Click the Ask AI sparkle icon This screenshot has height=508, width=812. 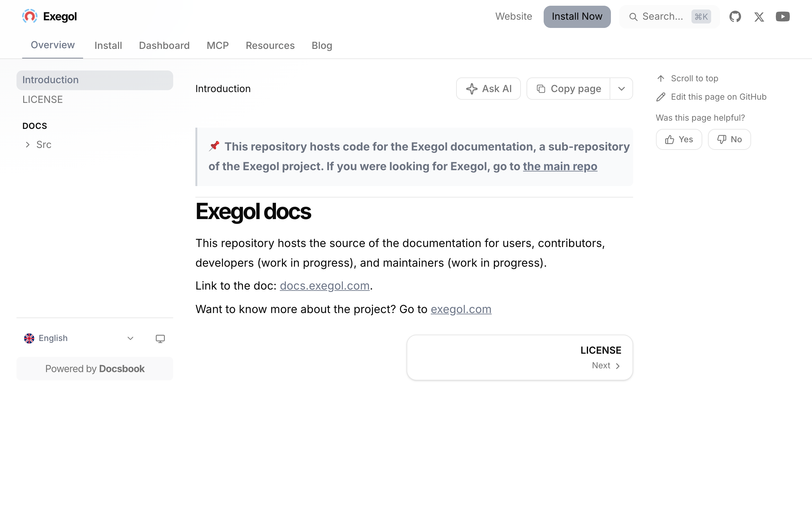472,89
